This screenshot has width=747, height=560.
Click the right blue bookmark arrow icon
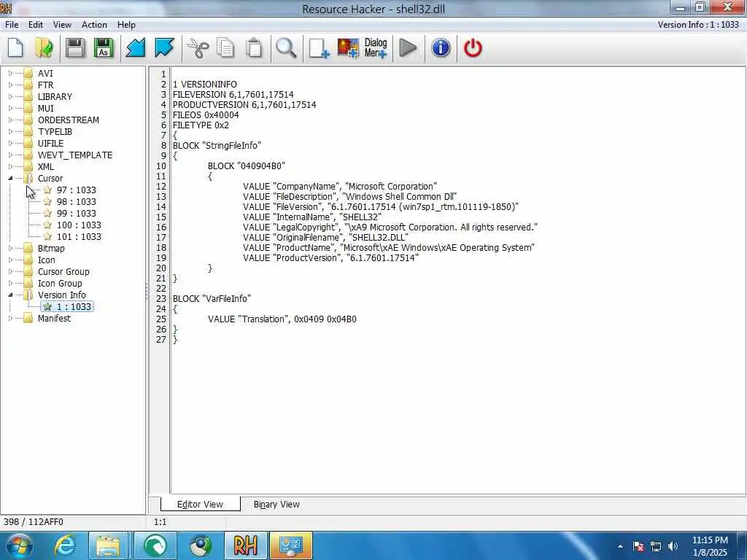pos(165,48)
